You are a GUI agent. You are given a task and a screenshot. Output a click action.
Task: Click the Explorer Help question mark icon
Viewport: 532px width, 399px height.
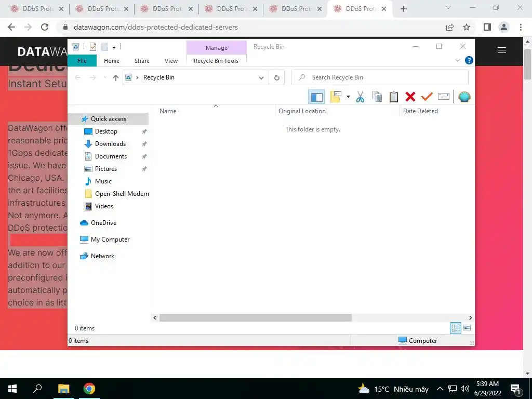[469, 60]
